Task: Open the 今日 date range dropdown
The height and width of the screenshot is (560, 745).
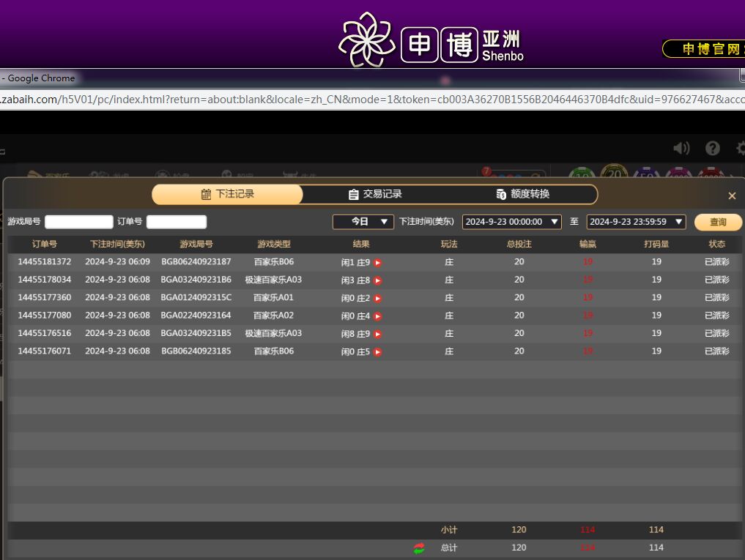Action: (363, 222)
